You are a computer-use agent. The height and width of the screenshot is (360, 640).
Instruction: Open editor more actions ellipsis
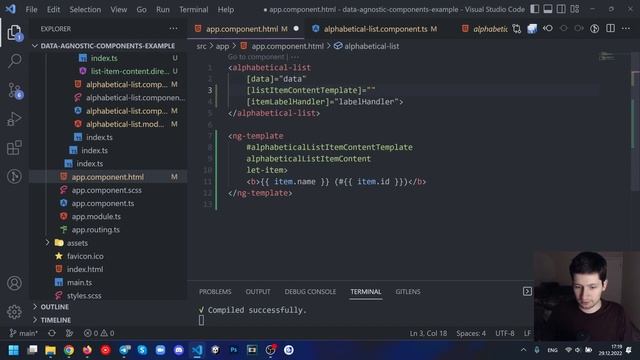click(626, 29)
